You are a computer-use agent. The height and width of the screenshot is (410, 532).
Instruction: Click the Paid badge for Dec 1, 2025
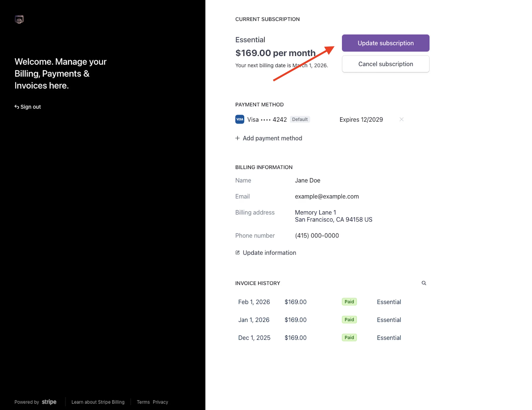349,337
